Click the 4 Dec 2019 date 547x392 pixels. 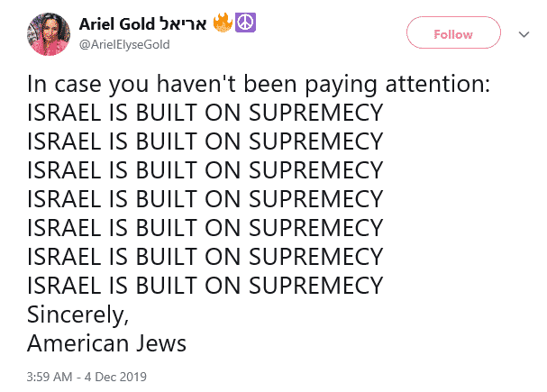pos(115,377)
